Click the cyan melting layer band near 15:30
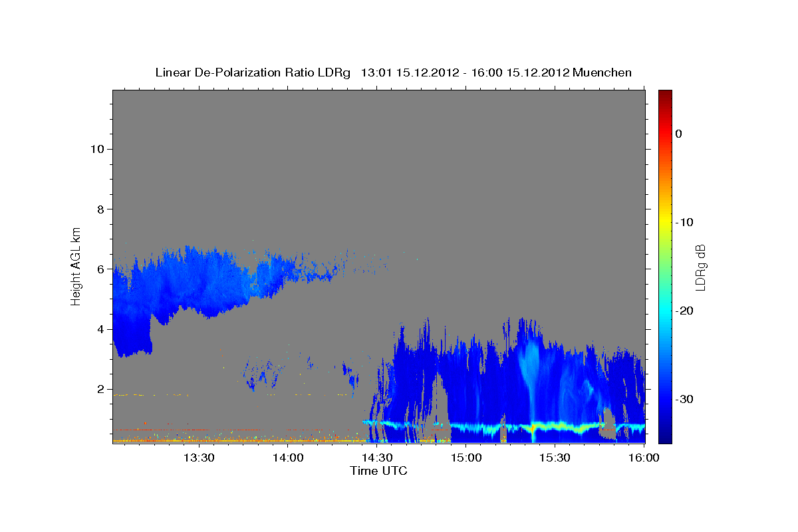The image size is (798, 532). pos(555,426)
